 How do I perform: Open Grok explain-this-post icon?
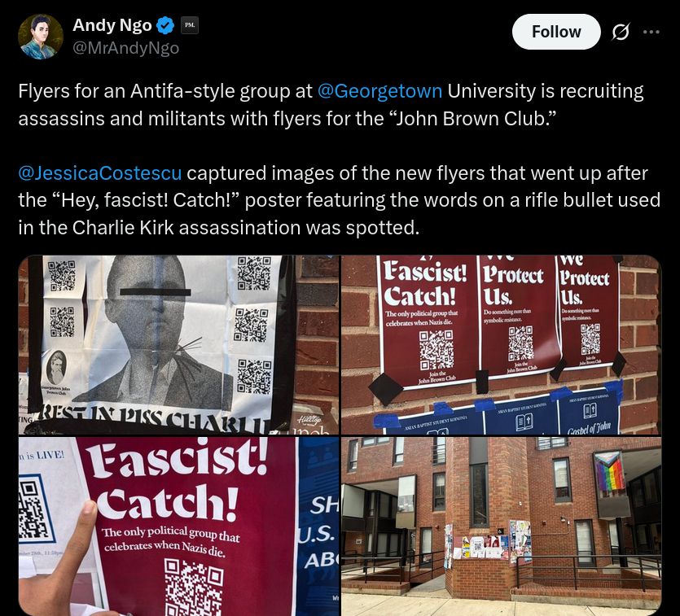coord(621,32)
